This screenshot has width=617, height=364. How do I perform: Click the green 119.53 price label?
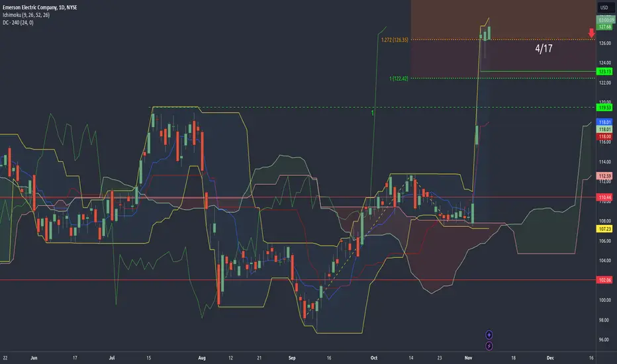tap(604, 107)
